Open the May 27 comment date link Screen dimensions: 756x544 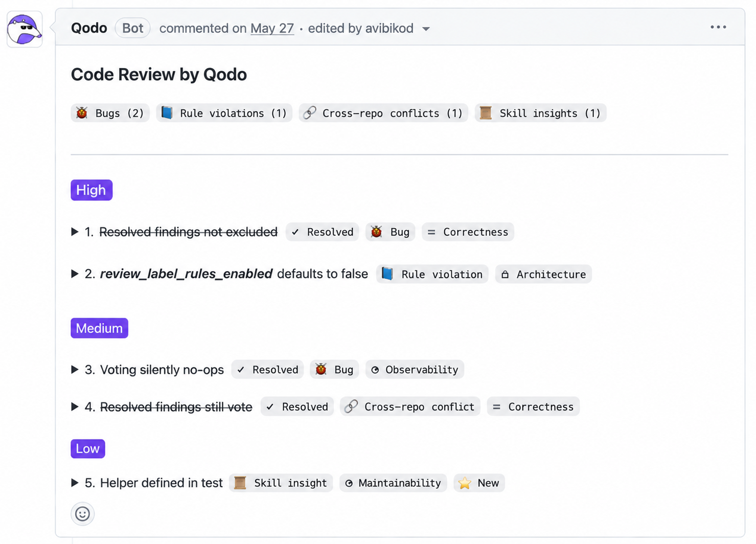(272, 28)
